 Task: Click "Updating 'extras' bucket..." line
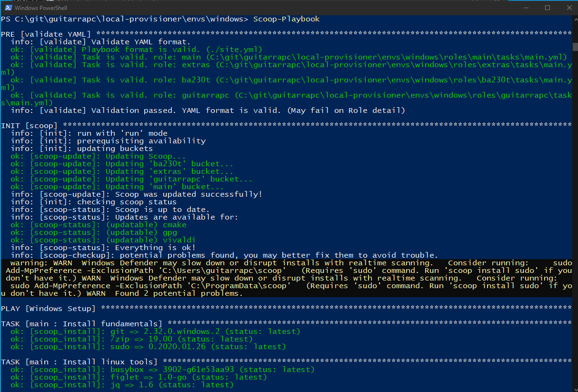pyautogui.click(x=122, y=171)
